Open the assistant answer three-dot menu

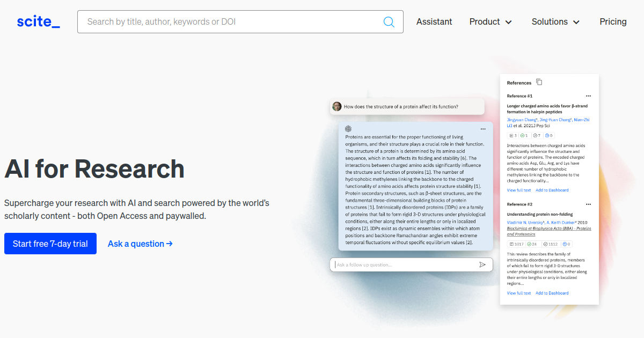[483, 129]
